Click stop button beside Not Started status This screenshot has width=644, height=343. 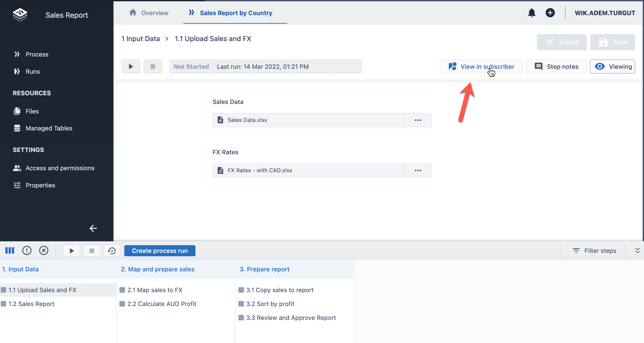tap(153, 67)
